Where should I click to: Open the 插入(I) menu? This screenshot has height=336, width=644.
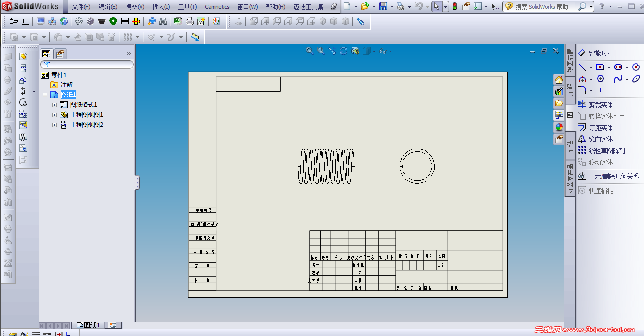point(161,7)
